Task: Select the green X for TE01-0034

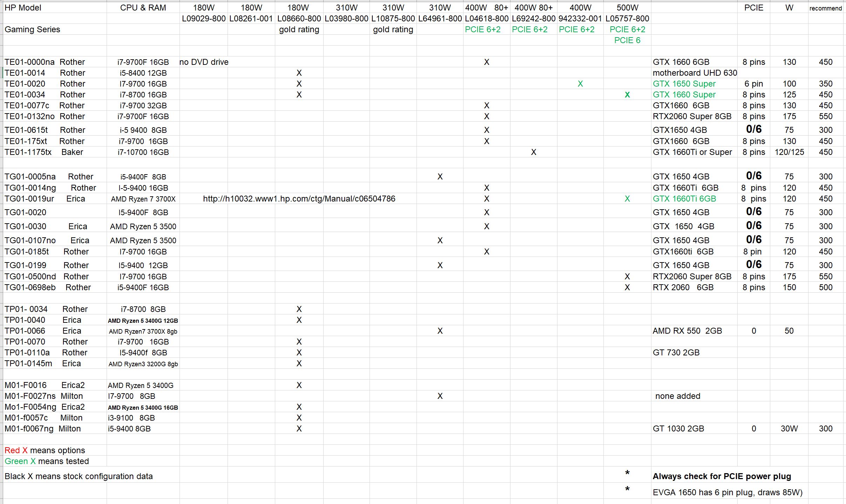Action: 627,94
